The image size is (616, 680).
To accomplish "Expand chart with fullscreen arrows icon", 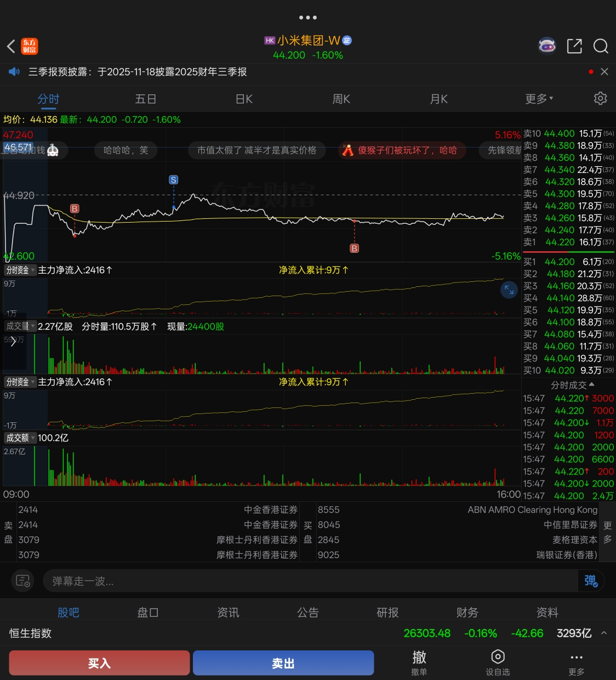I will [509, 290].
